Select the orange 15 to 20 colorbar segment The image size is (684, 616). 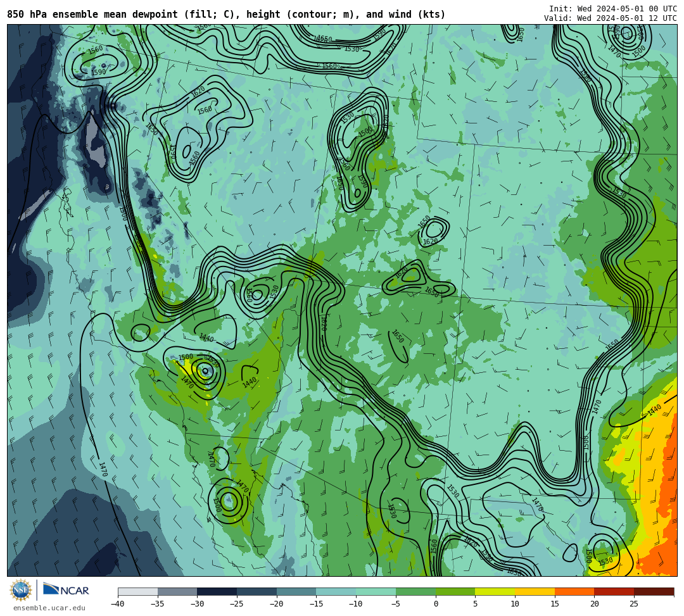[x=574, y=591]
